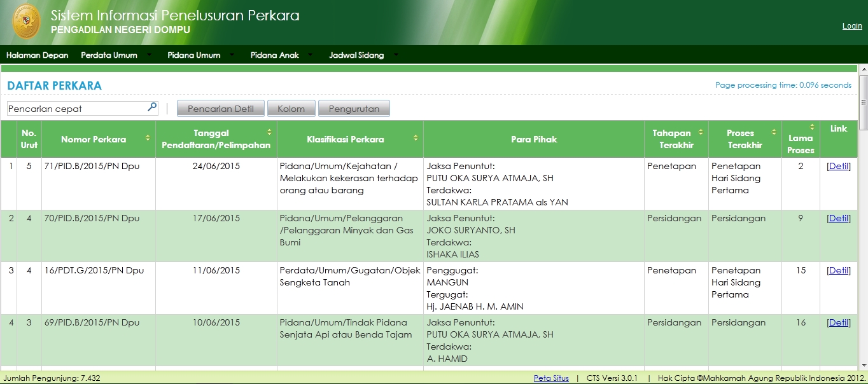Screen dimensions: 868x384
Task: Click the Tanggal Pendaftaran/Pelimpahan column header
Action: click(x=216, y=139)
